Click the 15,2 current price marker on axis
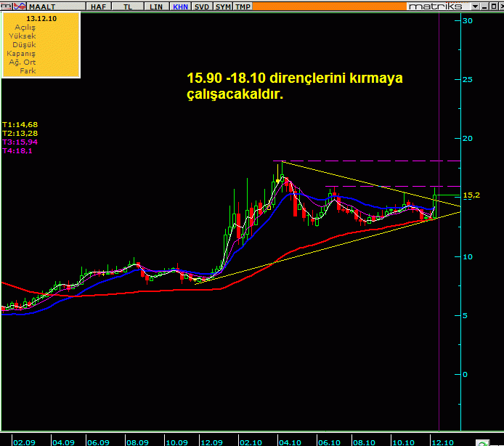Screen dimensions: 504x446 [x=471, y=195]
